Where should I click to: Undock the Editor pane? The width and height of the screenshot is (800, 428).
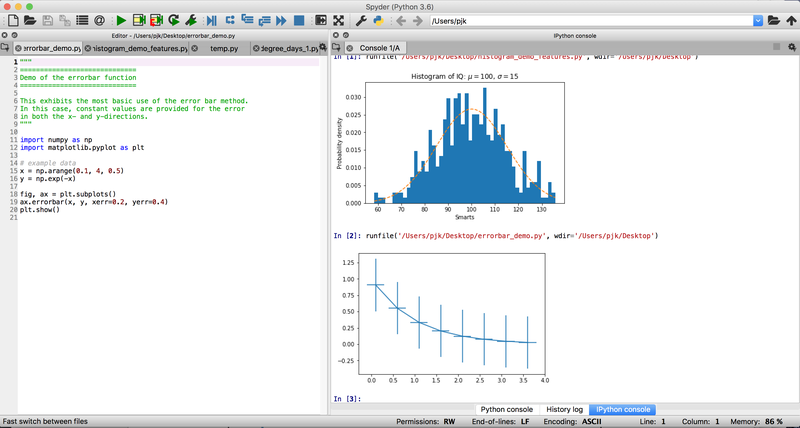pyautogui.click(x=14, y=35)
